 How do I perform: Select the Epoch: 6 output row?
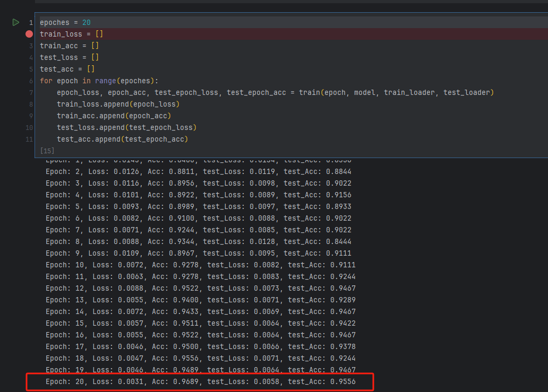tap(199, 219)
